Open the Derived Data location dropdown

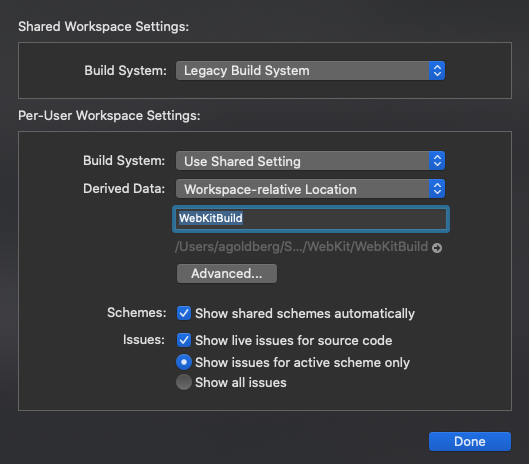[x=310, y=189]
